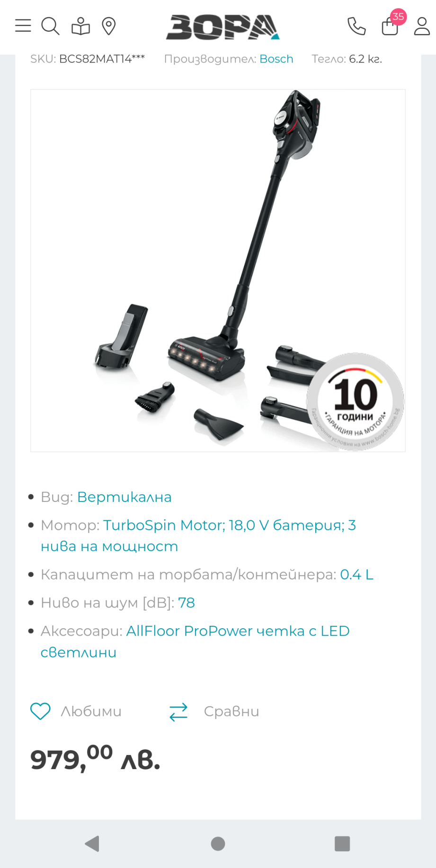Tap the compare arrows icon

pyautogui.click(x=178, y=712)
